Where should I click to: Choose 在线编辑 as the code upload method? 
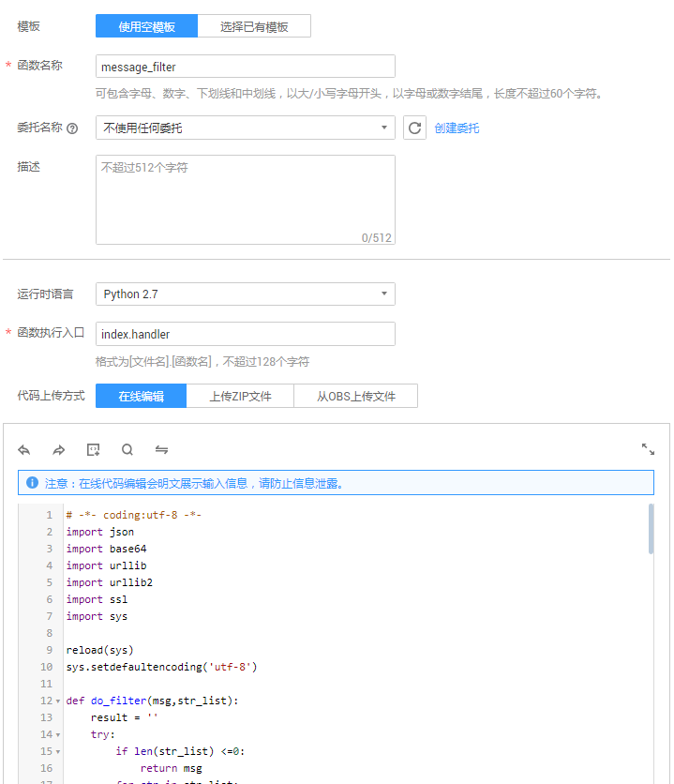141,396
